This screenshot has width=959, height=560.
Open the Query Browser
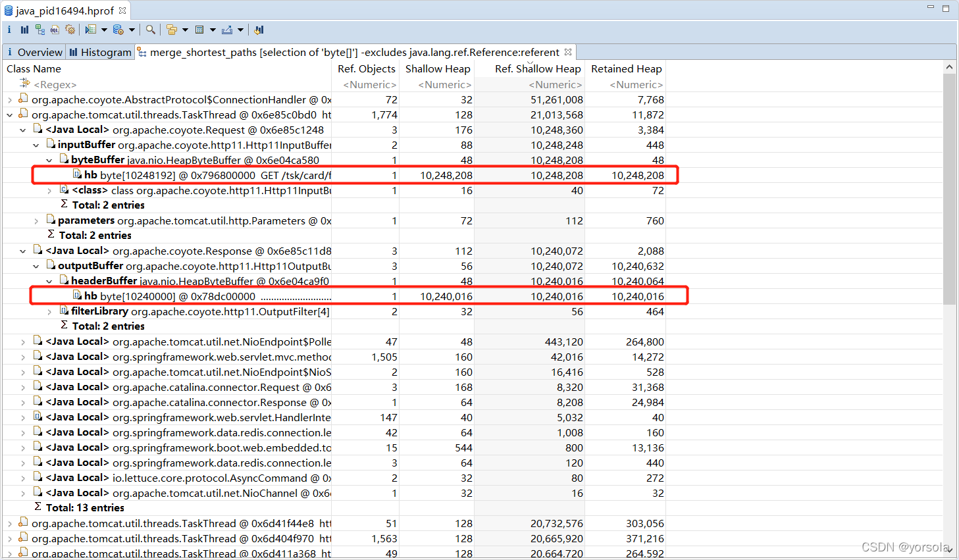pyautogui.click(x=92, y=30)
